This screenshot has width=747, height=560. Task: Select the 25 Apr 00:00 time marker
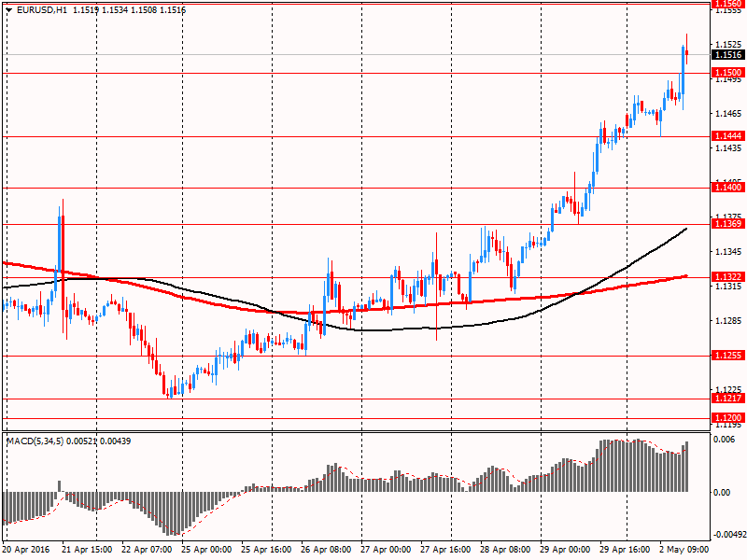click(x=208, y=551)
